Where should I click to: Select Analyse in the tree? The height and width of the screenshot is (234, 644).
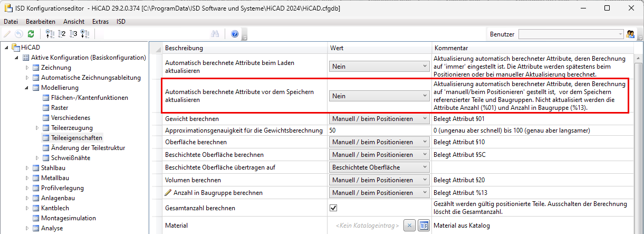click(52, 228)
